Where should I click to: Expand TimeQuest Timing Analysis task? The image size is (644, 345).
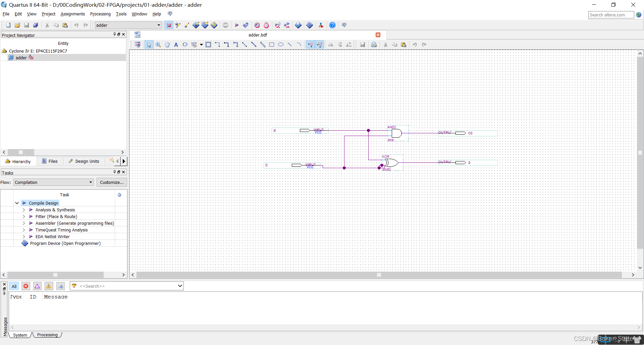coord(24,230)
